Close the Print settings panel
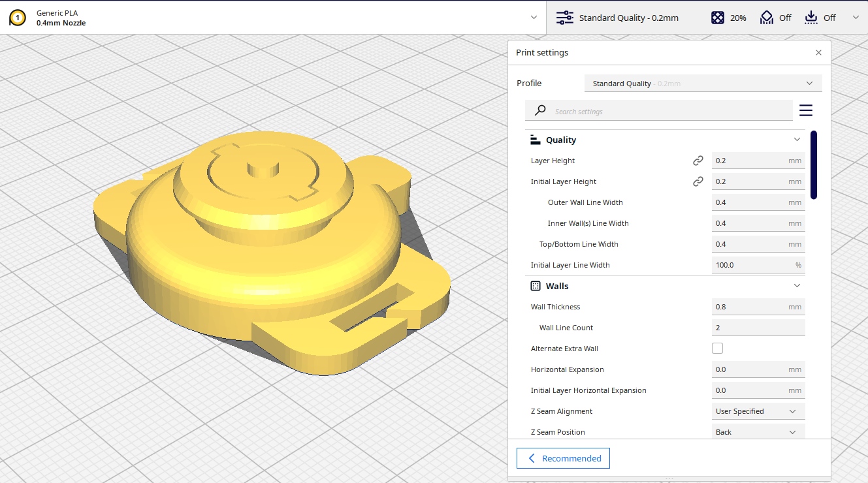Viewport: 868px width, 483px height. [818, 53]
